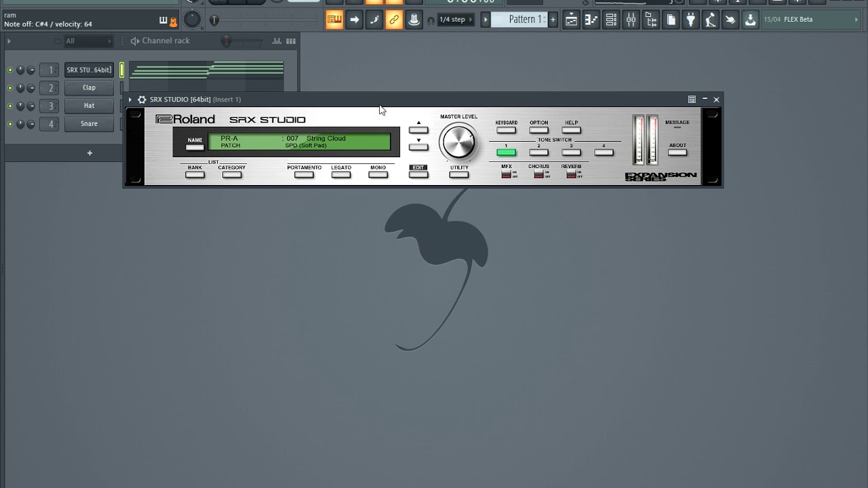Open channel rack menu arrow
This screenshot has height=488, width=868.
[x=9, y=41]
